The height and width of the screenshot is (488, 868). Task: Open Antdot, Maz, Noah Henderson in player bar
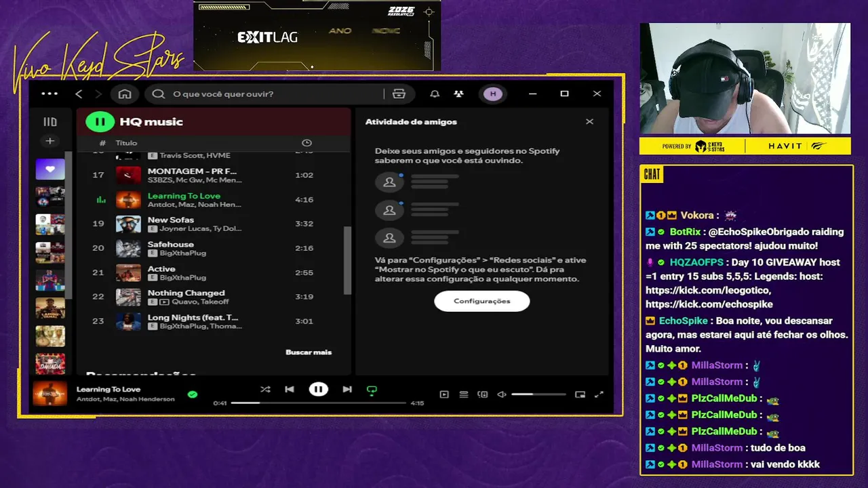(125, 399)
